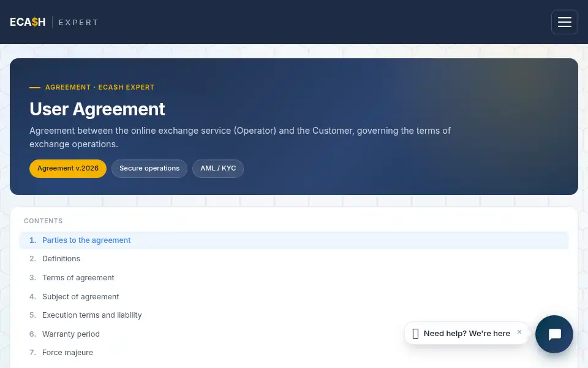Click the EXPERT text in header

(x=78, y=23)
